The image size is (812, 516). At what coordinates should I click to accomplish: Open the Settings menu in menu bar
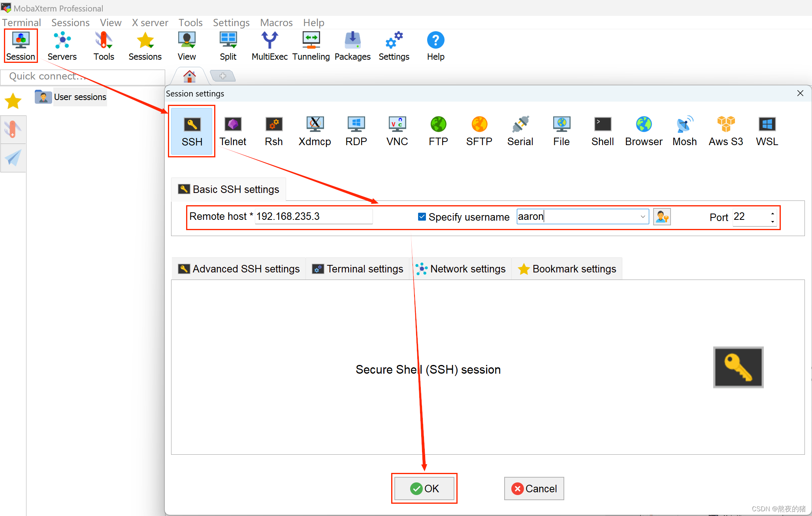click(x=231, y=23)
